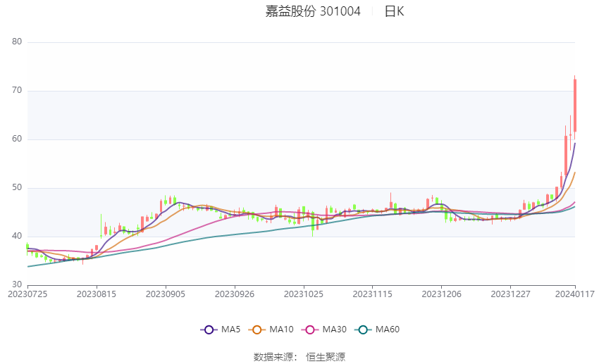Image resolution: width=599 pixels, height=364 pixels.
Task: Toggle the MA30 legend series
Action: coord(324,330)
